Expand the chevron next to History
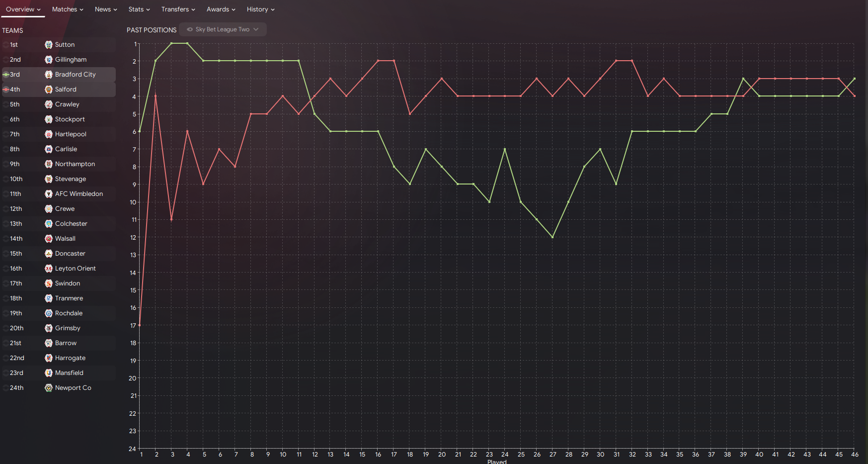Image resolution: width=868 pixels, height=464 pixels. pos(273,9)
